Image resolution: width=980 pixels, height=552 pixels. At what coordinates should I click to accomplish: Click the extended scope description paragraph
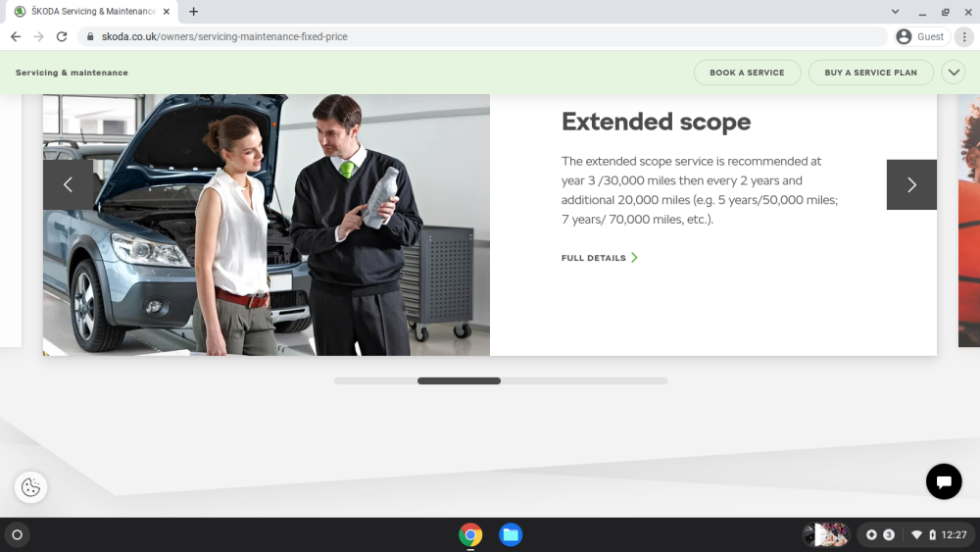pos(700,190)
